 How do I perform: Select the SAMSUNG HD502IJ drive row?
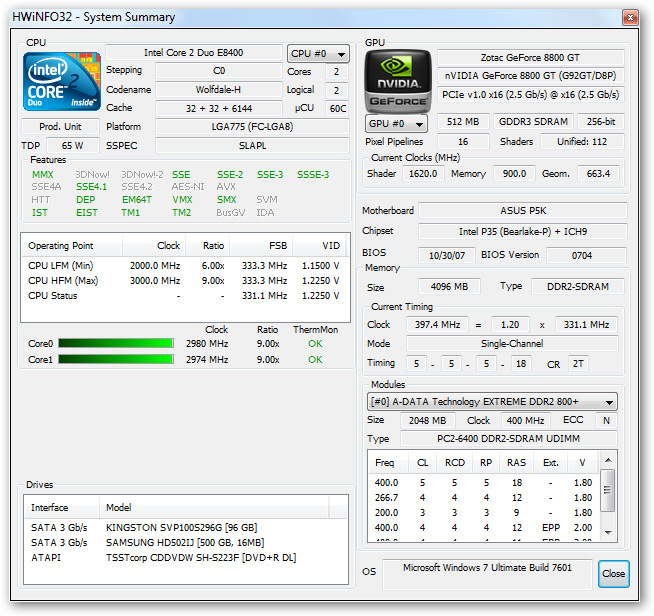[x=186, y=543]
